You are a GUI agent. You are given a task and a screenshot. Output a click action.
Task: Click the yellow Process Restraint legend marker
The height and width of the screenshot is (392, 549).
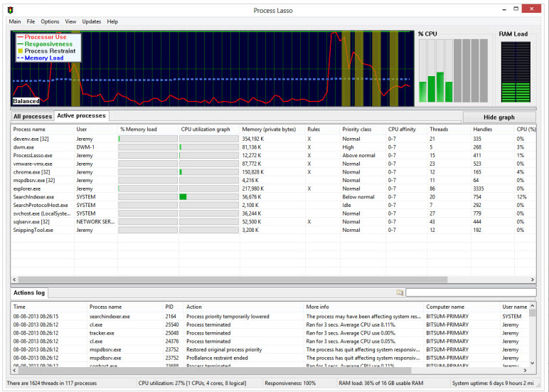coord(20,51)
